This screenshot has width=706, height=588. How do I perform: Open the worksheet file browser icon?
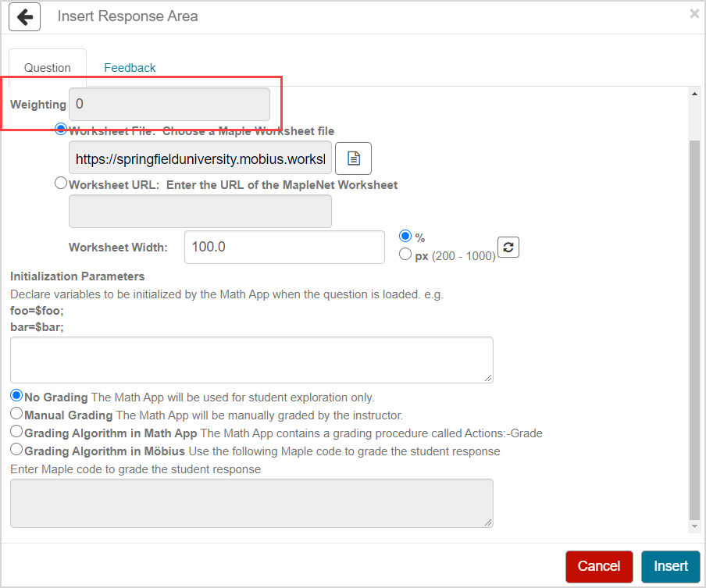click(x=353, y=159)
